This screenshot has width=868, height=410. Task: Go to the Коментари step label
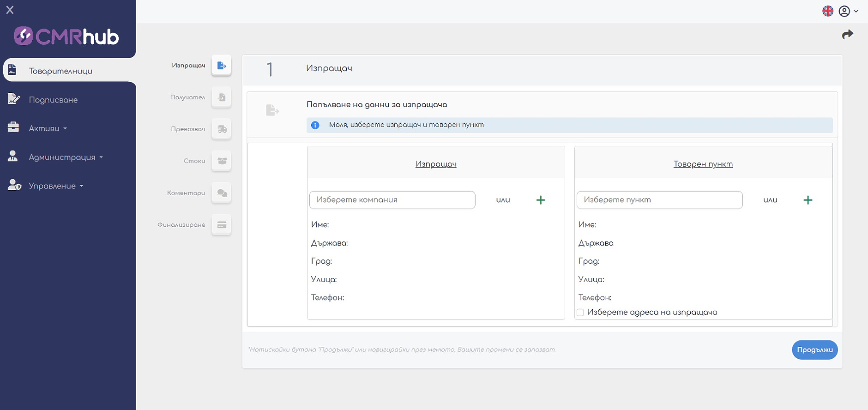point(186,193)
